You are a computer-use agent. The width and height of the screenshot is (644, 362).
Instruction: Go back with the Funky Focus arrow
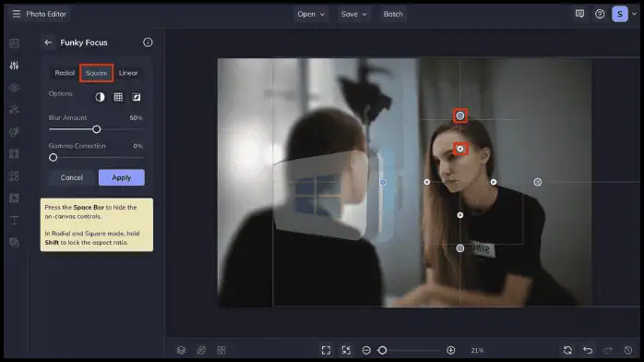(48, 42)
